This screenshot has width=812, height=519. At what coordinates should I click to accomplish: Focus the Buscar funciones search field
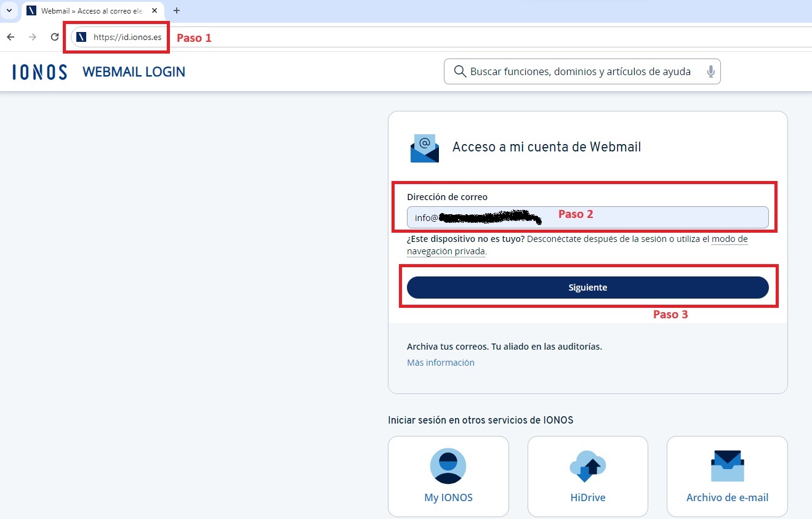tap(582, 71)
